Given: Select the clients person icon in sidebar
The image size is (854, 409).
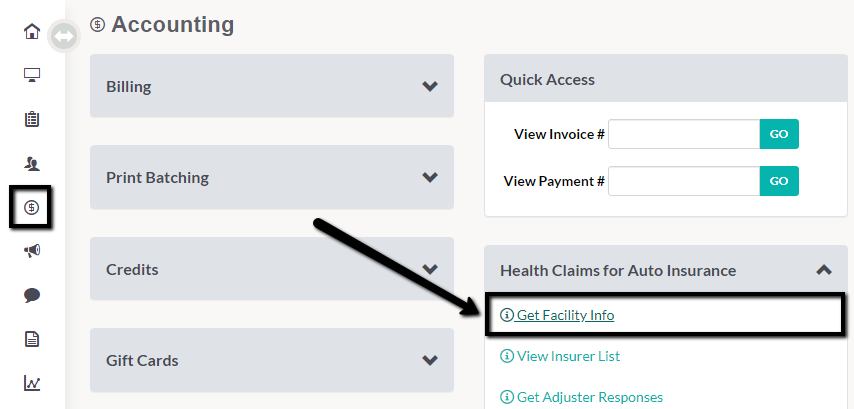Looking at the screenshot, I should tap(32, 163).
